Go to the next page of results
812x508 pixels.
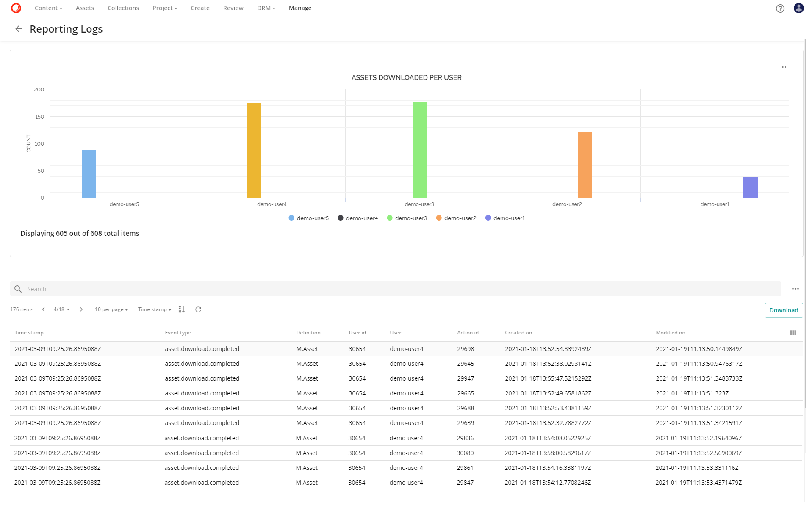tap(81, 309)
